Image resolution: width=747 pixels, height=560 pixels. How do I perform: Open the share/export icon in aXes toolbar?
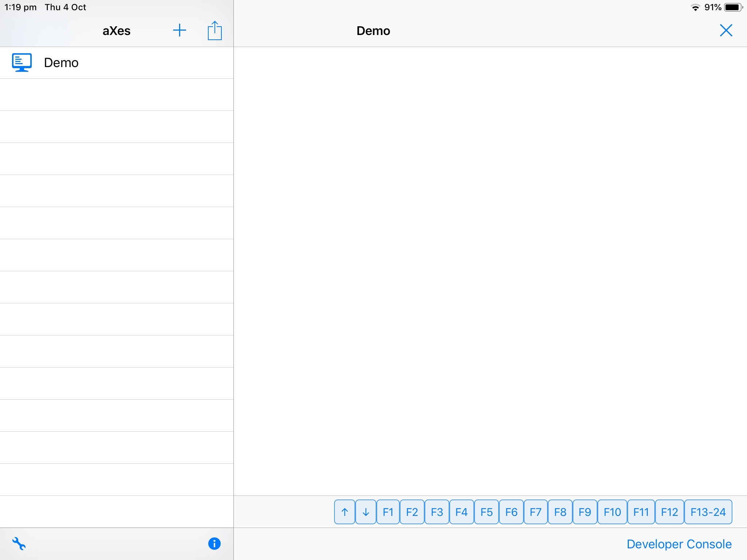click(x=214, y=30)
